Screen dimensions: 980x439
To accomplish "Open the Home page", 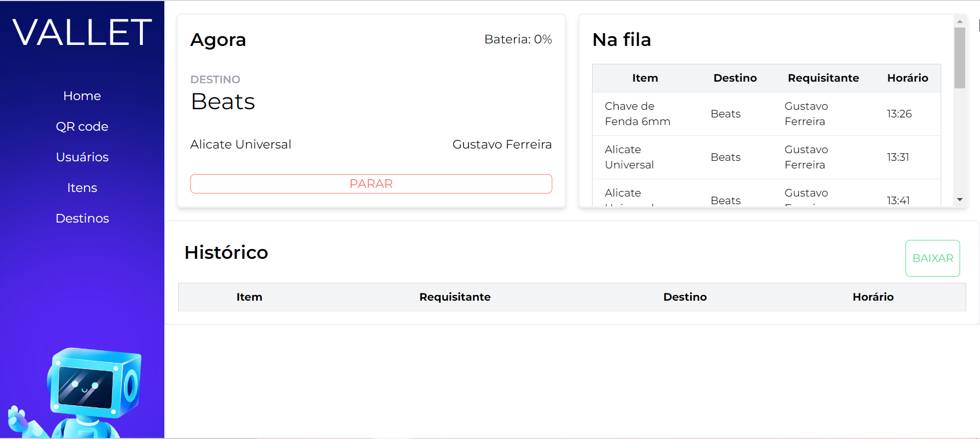I will coord(82,96).
